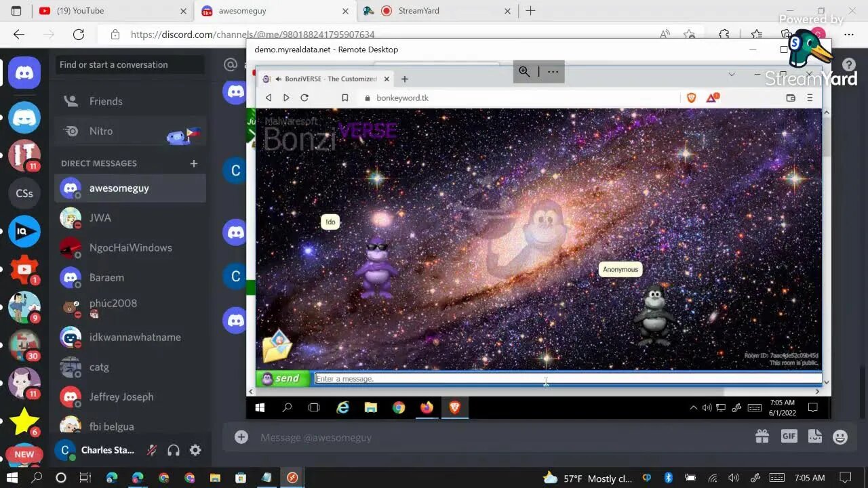
Task: Click the purple Bonzi character Ido
Action: 377,268
